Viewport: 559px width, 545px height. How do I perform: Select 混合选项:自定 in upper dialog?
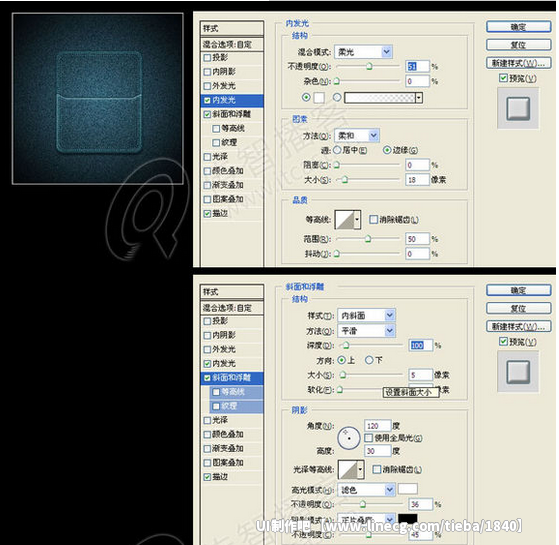tap(232, 45)
